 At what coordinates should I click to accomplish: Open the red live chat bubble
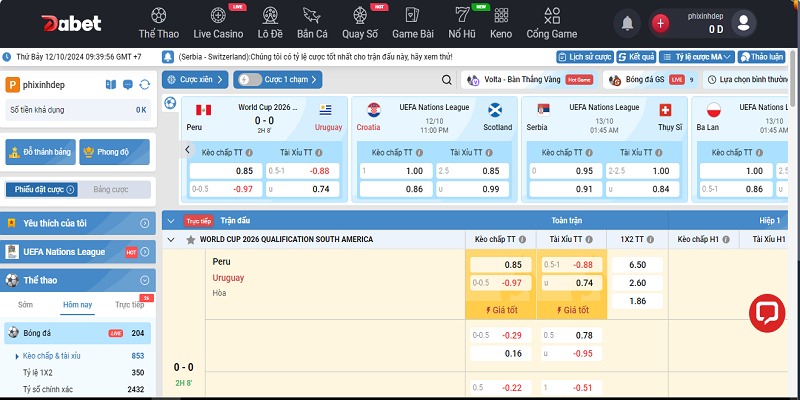point(765,311)
